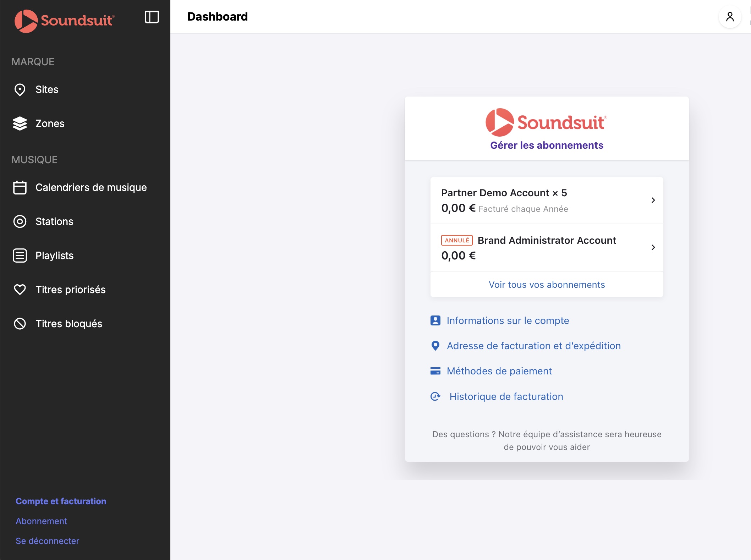Open Partner Demo Account × 5 subscription
751x560 pixels.
coord(547,201)
